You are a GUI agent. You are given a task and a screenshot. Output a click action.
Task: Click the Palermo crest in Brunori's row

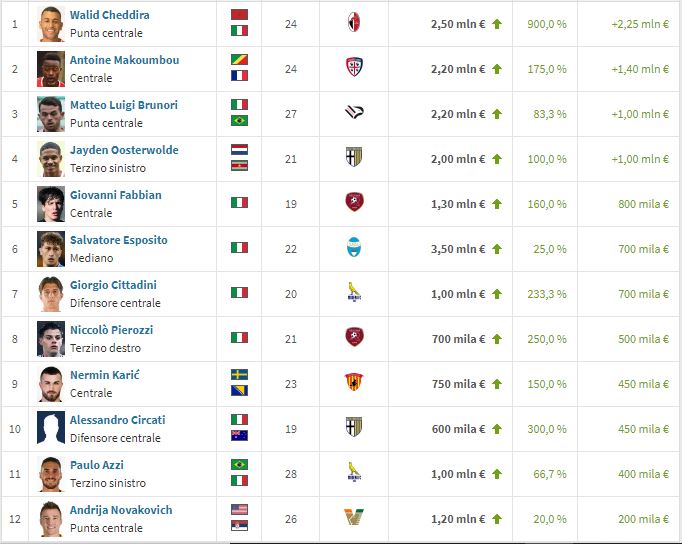pos(353,113)
